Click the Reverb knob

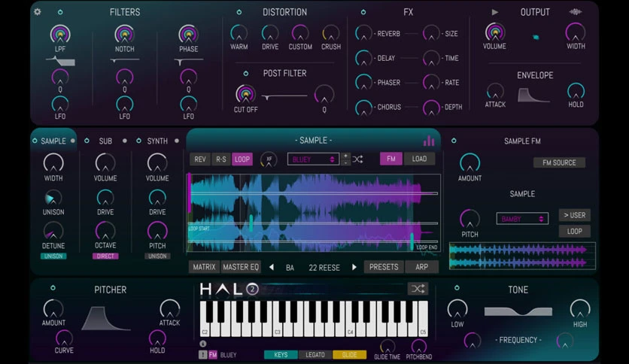pyautogui.click(x=363, y=33)
